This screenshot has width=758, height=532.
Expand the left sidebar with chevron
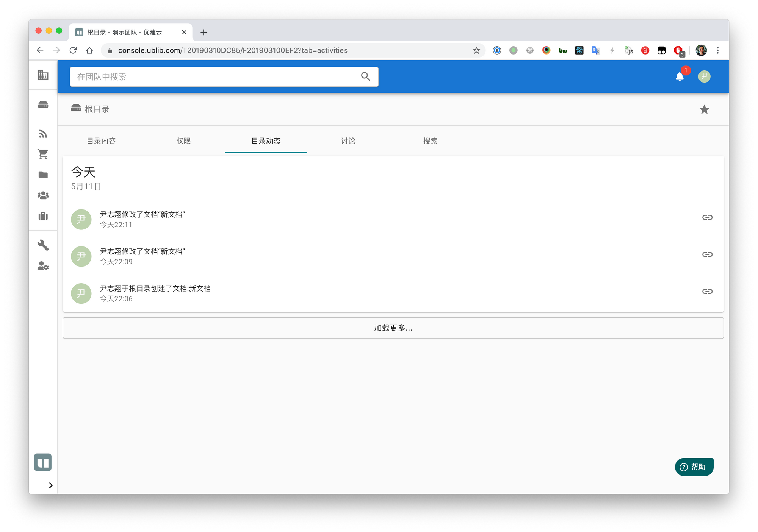click(50, 485)
